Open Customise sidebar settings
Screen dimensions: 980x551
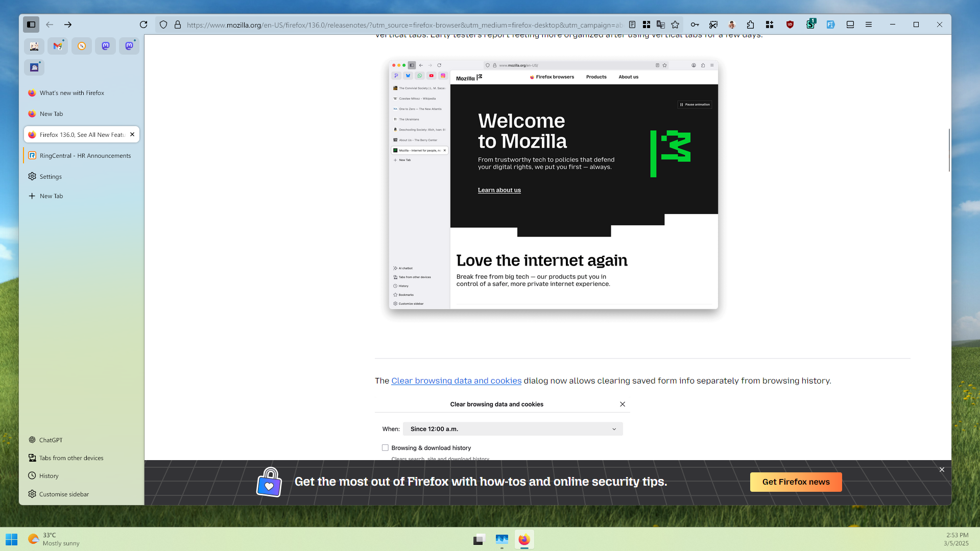click(82, 494)
